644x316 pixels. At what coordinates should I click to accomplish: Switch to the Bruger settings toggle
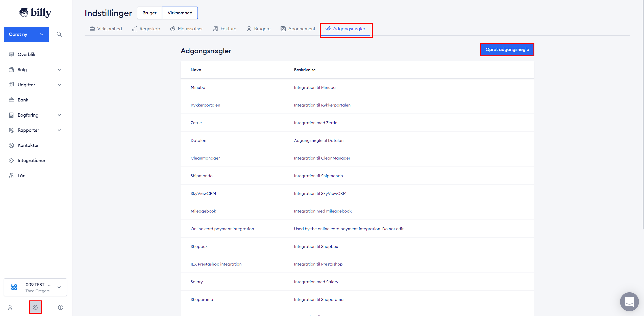click(x=150, y=13)
